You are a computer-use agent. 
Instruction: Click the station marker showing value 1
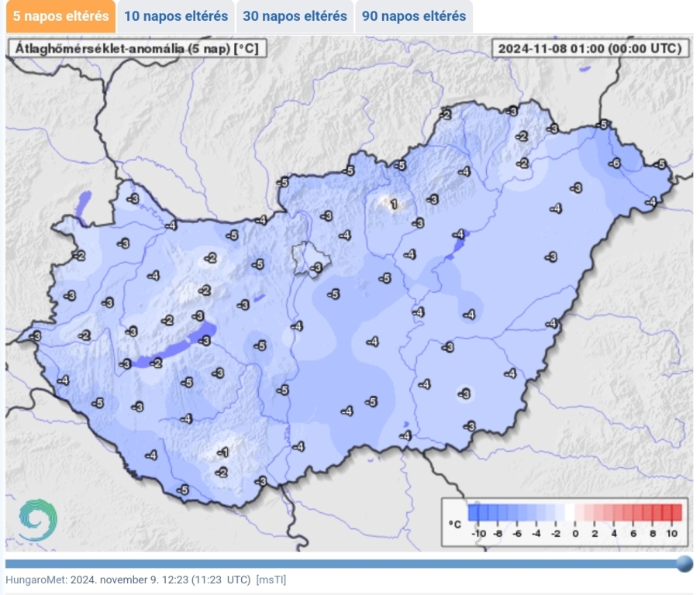point(393,205)
